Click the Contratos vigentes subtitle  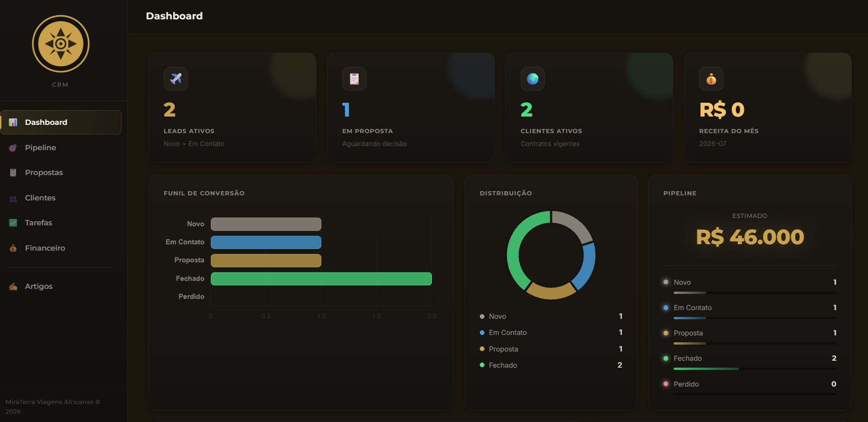[x=550, y=144]
